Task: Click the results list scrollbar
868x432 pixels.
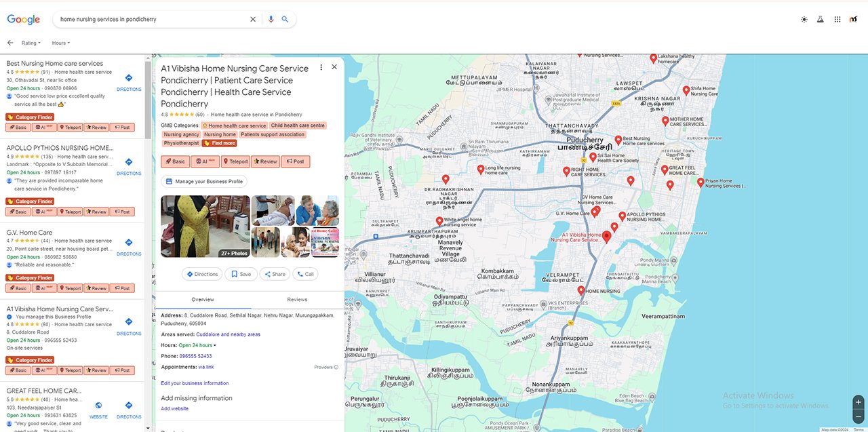Action: (x=148, y=100)
